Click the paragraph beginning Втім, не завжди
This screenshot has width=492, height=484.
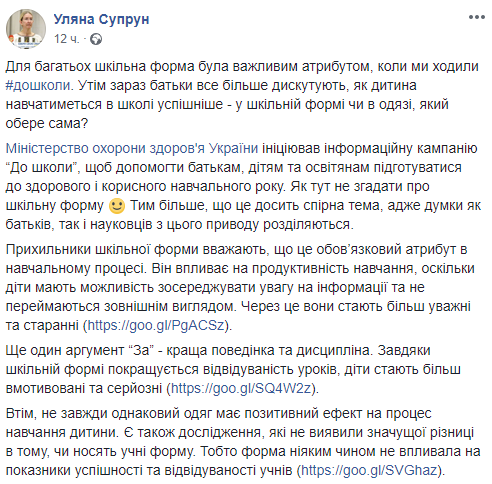tap(243, 442)
